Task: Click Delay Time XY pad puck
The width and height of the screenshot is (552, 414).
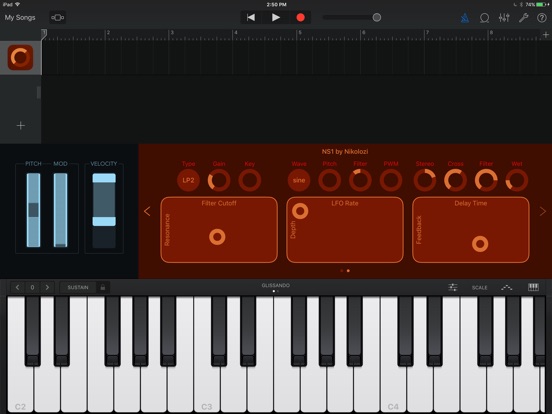Action: pos(480,244)
